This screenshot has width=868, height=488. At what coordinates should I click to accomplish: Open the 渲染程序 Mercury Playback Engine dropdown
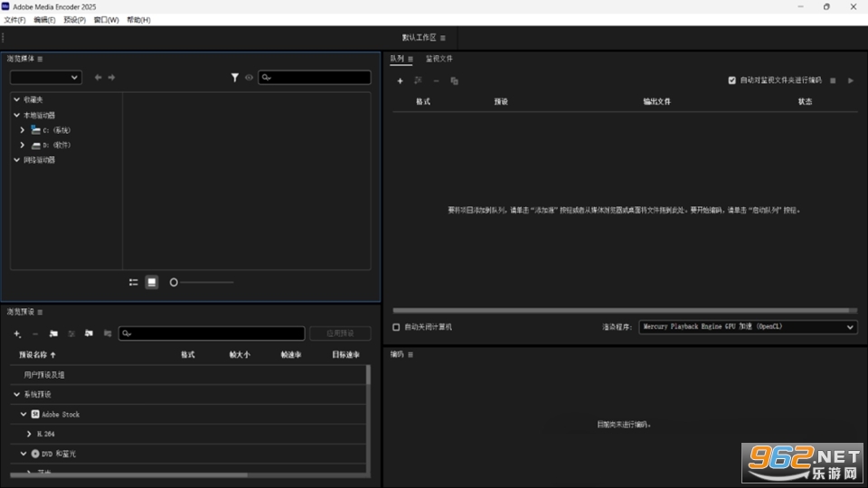tap(748, 327)
